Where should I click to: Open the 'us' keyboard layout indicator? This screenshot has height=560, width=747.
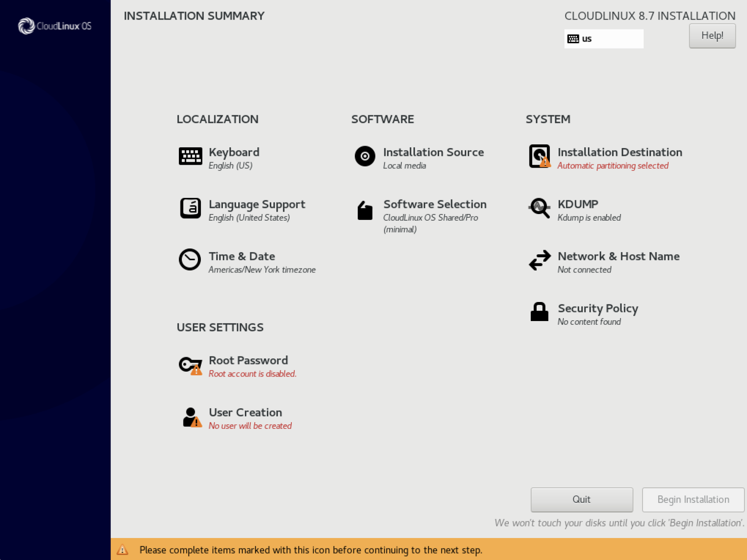click(x=604, y=38)
